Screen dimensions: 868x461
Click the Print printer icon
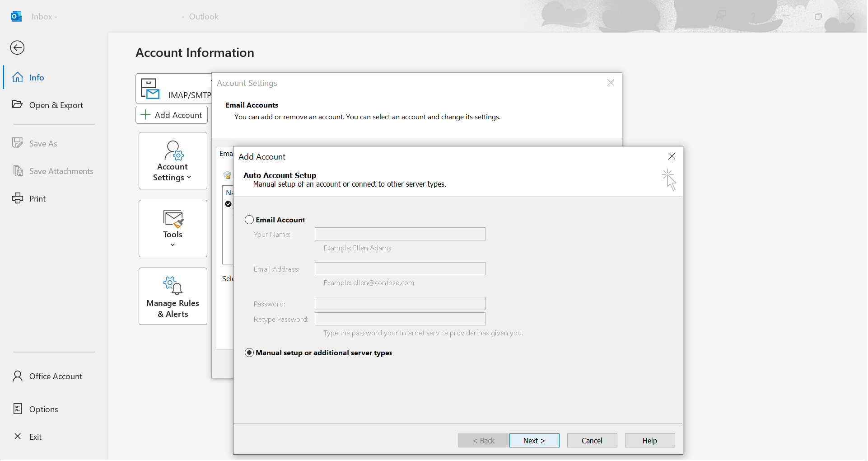pos(18,198)
